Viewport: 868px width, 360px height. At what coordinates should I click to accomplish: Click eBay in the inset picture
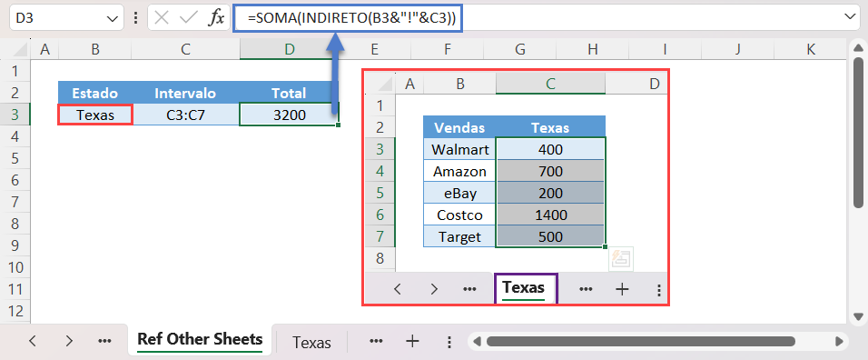coord(459,193)
